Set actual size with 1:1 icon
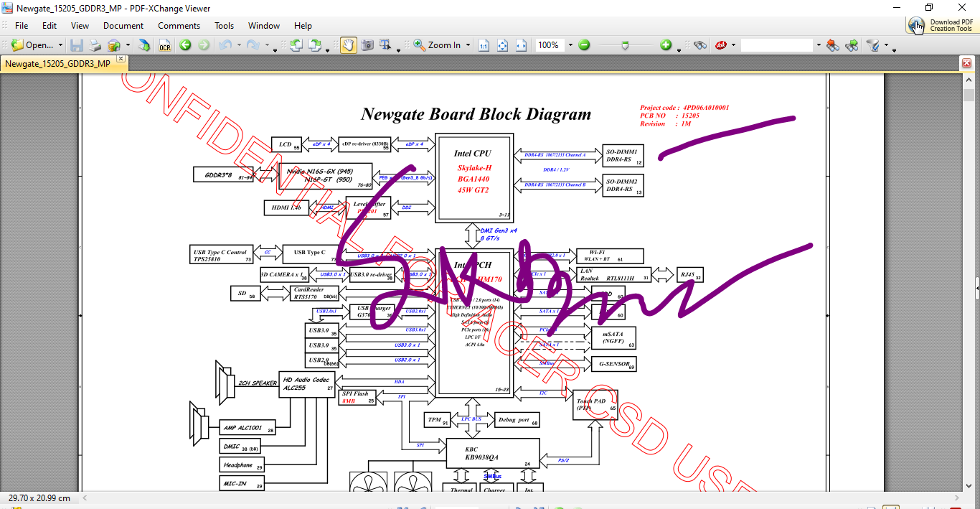Screen dimensions: 980x509 [x=484, y=45]
